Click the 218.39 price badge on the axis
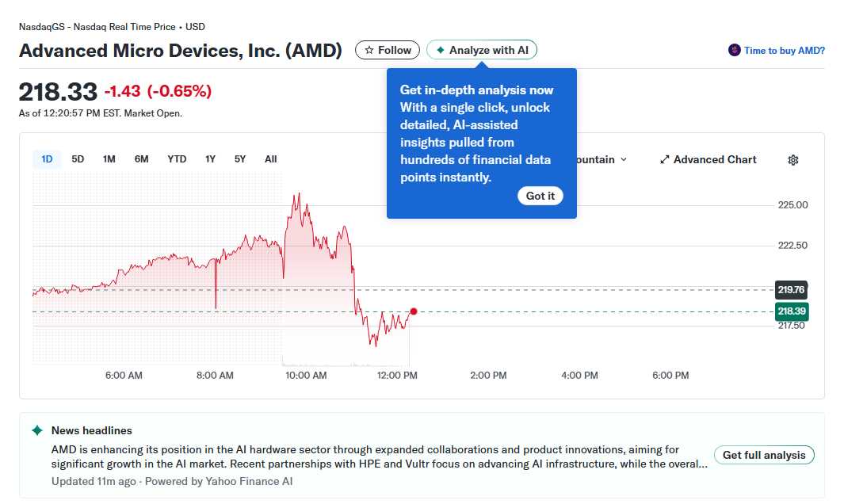This screenshot has height=504, width=844. 791,312
